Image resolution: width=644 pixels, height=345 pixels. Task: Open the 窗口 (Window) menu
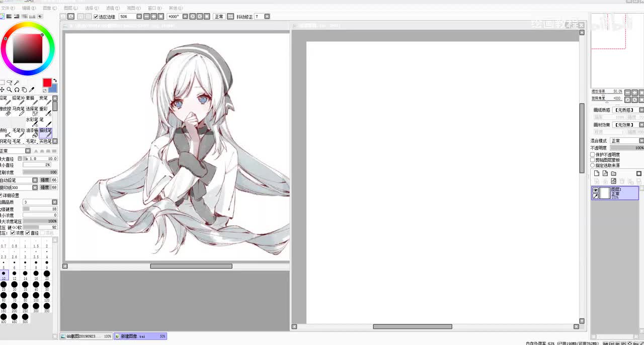[x=155, y=9]
